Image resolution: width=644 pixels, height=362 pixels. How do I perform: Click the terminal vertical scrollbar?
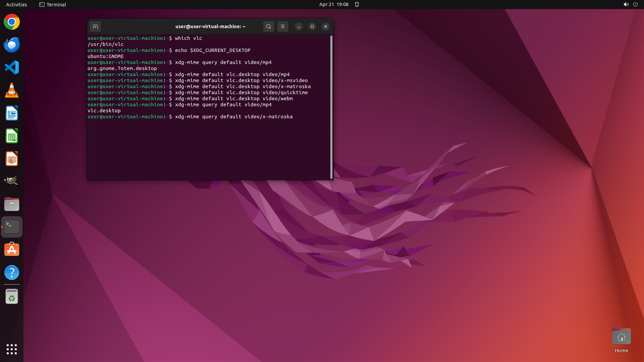331,107
